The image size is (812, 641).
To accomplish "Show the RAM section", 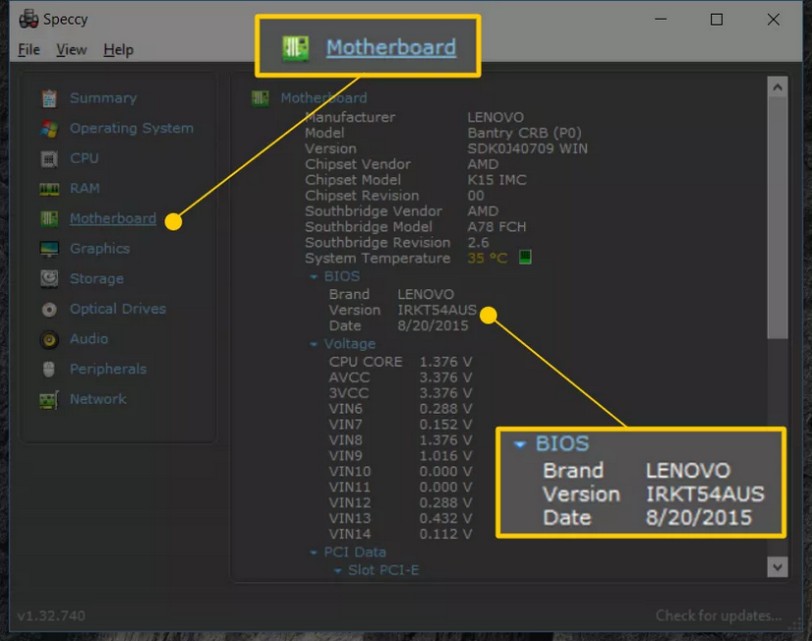I will [x=84, y=188].
